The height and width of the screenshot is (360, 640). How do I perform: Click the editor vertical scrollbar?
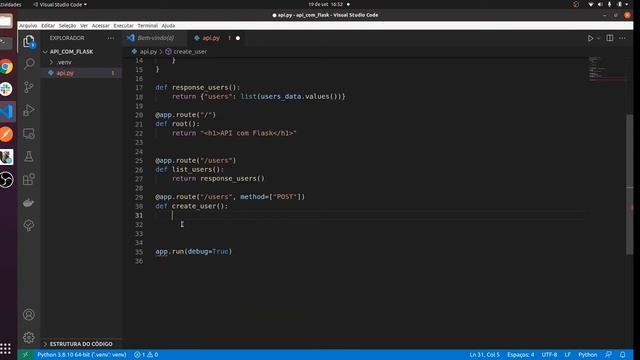(x=629, y=184)
